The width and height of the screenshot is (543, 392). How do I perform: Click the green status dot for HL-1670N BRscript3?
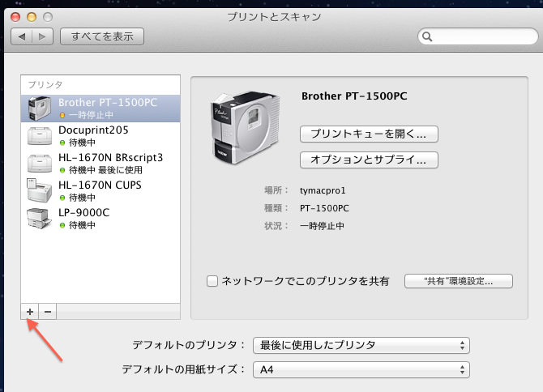click(x=62, y=170)
